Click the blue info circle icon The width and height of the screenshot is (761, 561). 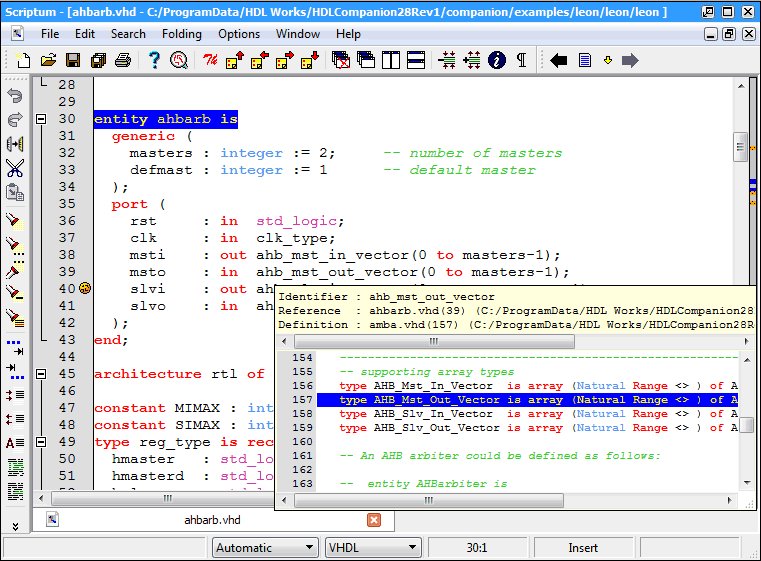pyautogui.click(x=497, y=60)
